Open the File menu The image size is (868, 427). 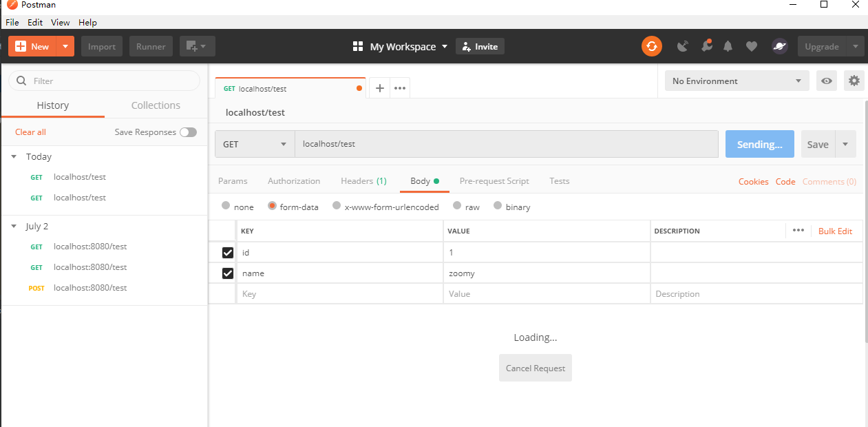click(x=12, y=22)
